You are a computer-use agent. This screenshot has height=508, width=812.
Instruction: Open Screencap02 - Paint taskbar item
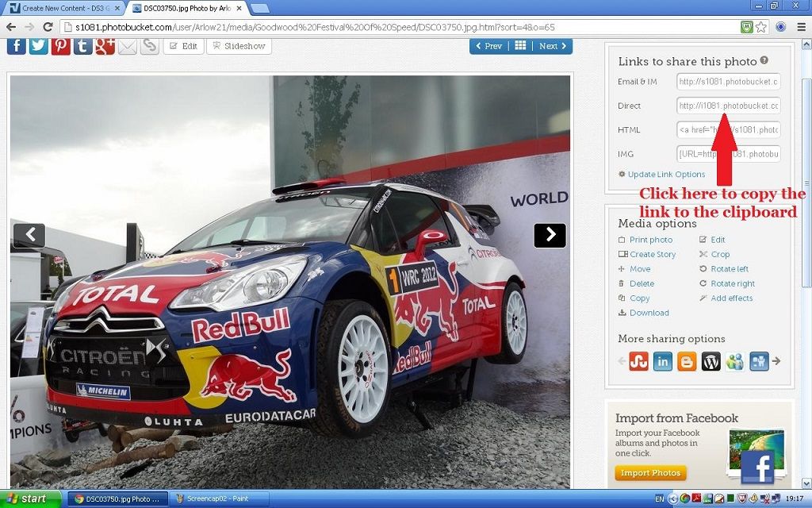pos(219,498)
